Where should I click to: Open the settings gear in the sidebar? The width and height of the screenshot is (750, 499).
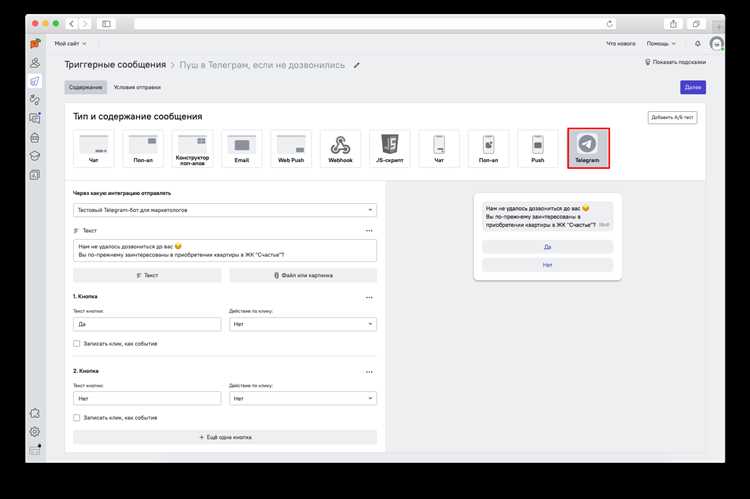[x=35, y=432]
